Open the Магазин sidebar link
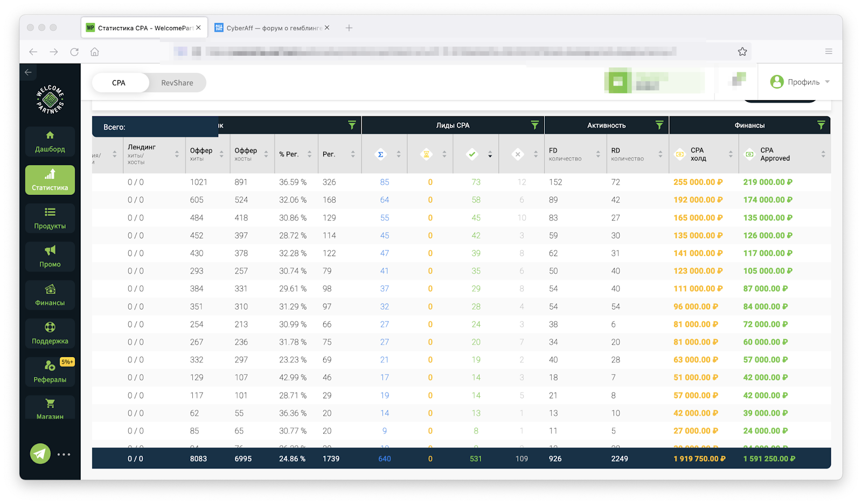The width and height of the screenshot is (862, 504). click(x=50, y=409)
